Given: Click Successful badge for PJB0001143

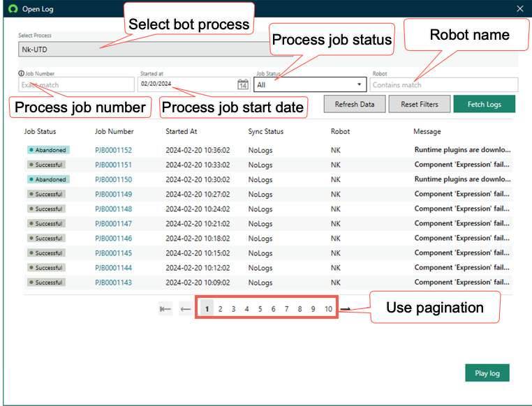Looking at the screenshot, I should [x=46, y=283].
